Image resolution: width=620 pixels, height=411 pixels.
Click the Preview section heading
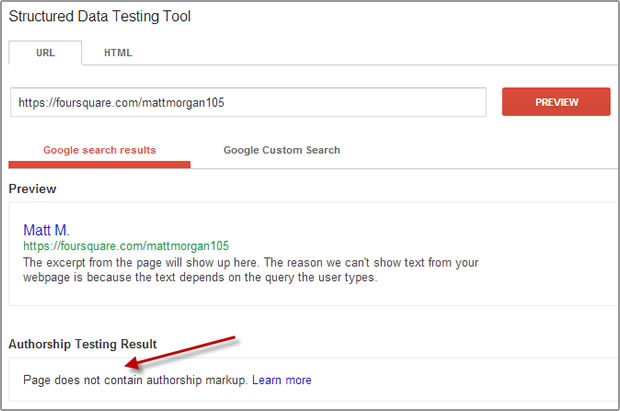coord(32,189)
